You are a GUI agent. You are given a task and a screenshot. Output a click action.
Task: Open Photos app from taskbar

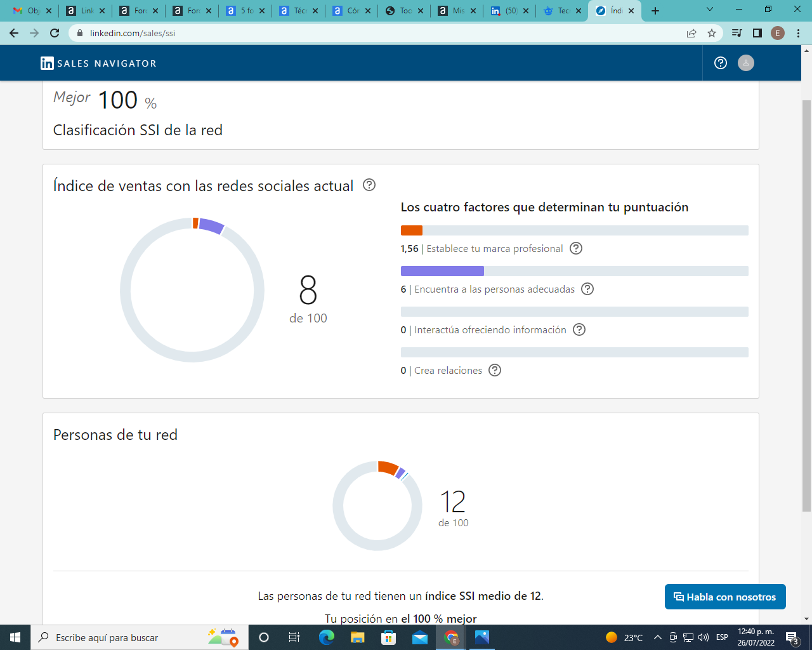(x=482, y=637)
